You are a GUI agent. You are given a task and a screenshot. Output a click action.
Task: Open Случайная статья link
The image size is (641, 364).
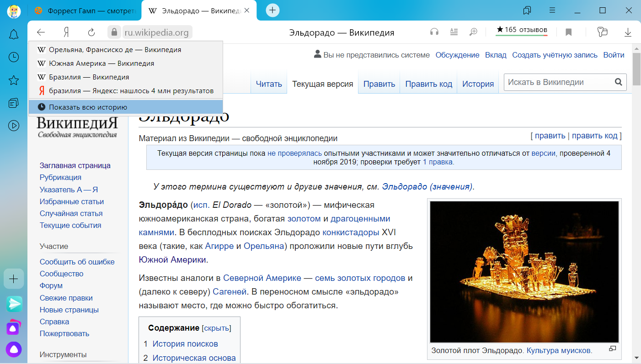[71, 213]
